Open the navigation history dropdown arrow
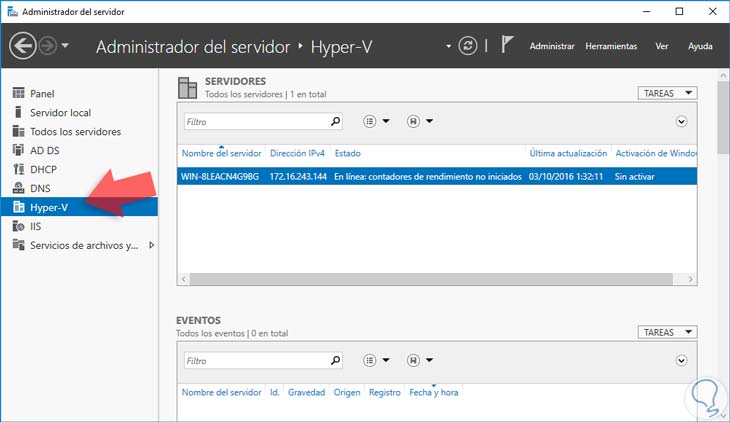 click(65, 46)
